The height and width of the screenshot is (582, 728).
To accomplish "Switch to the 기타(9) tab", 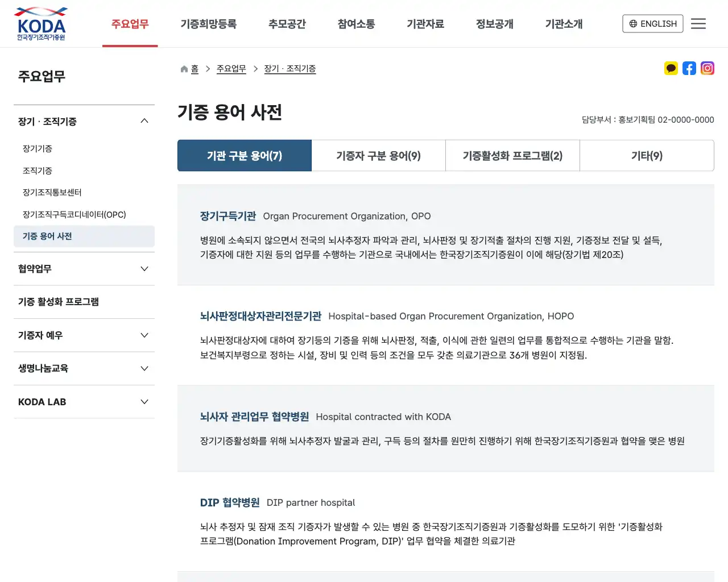I will click(647, 155).
